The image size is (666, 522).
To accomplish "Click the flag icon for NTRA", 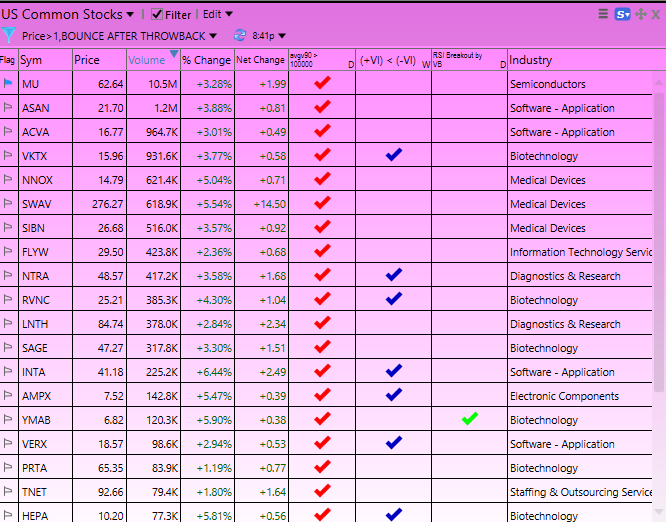I will (8, 275).
